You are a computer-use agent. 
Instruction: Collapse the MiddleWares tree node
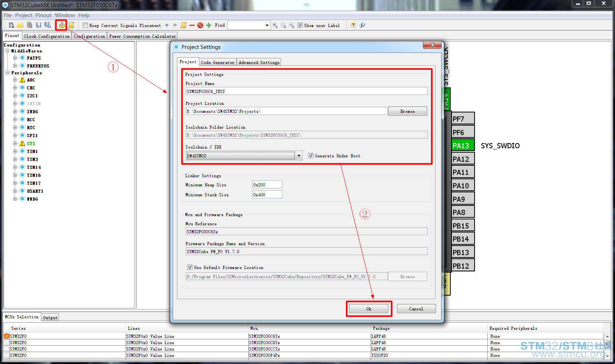tap(7, 51)
